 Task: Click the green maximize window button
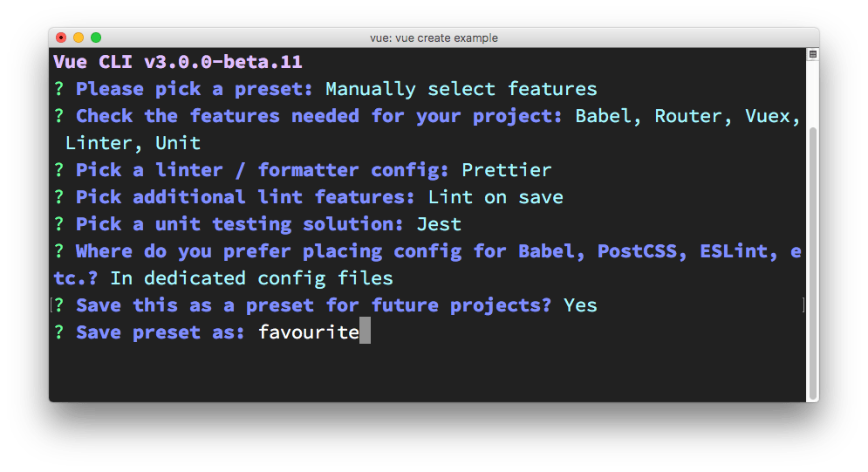pos(96,38)
